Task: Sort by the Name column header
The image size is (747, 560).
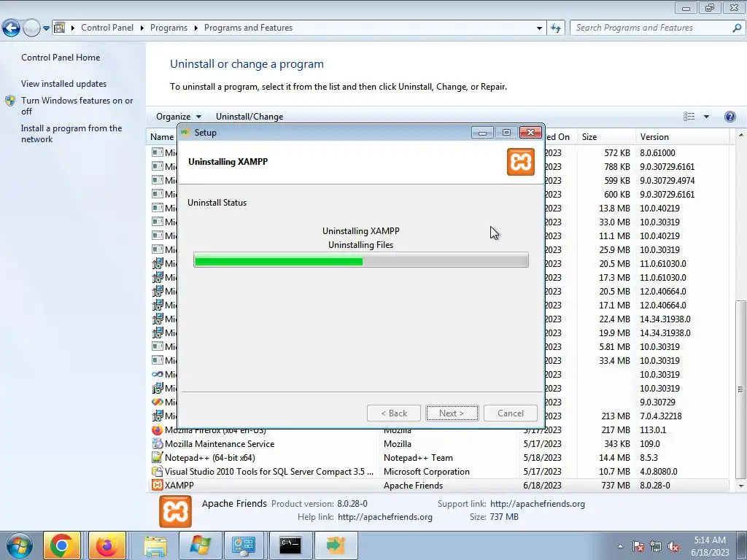Action: [162, 136]
